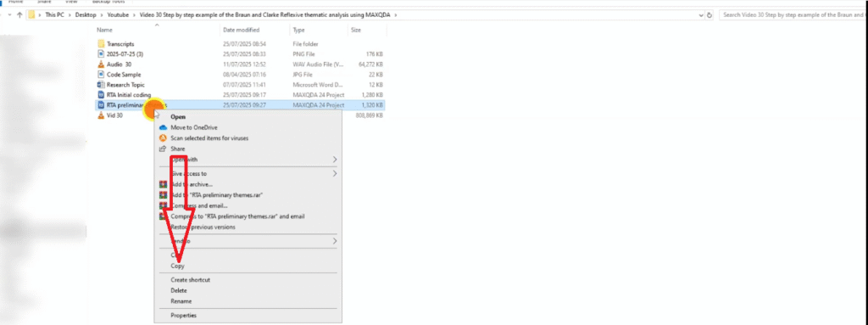Click the MAXQDA icon for RTA Initial coding
This screenshot has width=868, height=325.
coord(101,95)
